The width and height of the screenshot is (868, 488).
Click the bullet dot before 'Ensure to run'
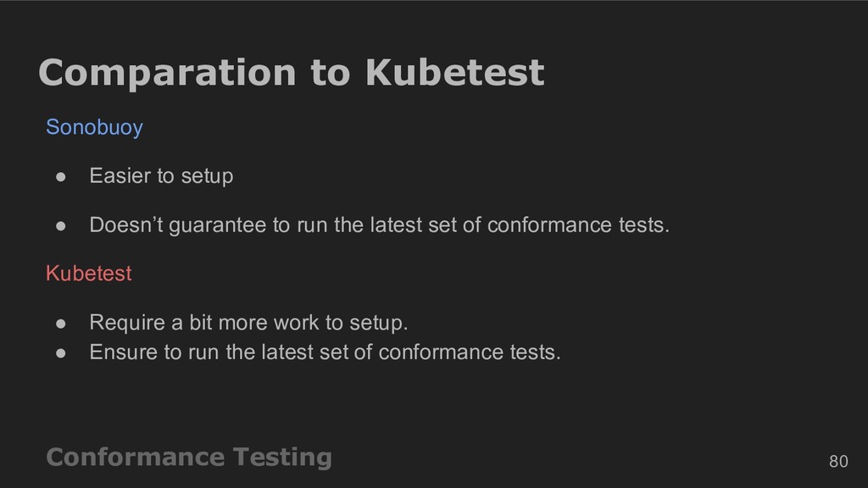click(61, 353)
